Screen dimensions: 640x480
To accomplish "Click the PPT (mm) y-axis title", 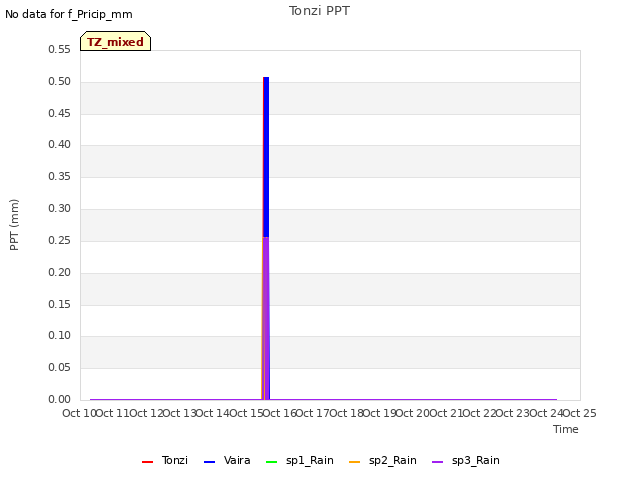I will (14, 224).
